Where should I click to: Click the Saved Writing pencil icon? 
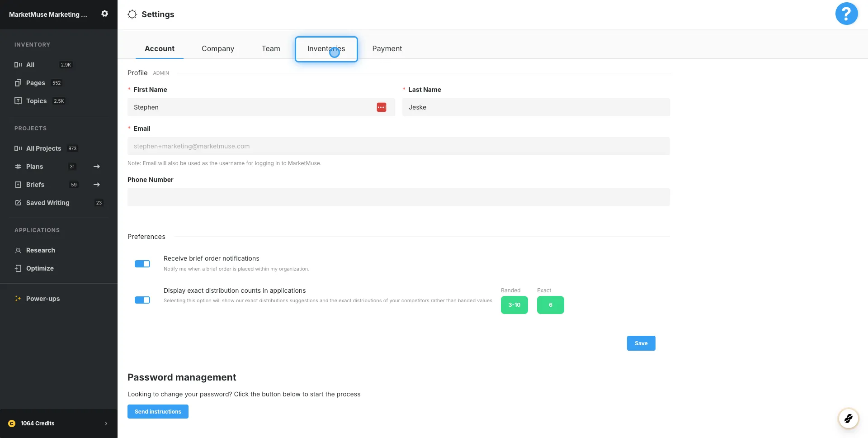(x=18, y=203)
